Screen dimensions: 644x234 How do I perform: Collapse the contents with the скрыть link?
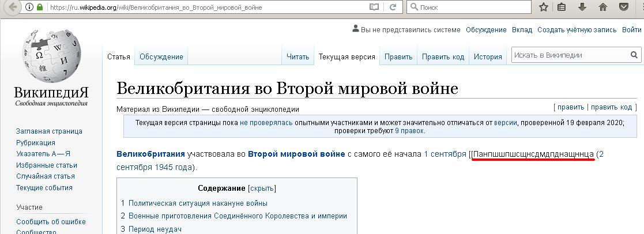point(262,188)
